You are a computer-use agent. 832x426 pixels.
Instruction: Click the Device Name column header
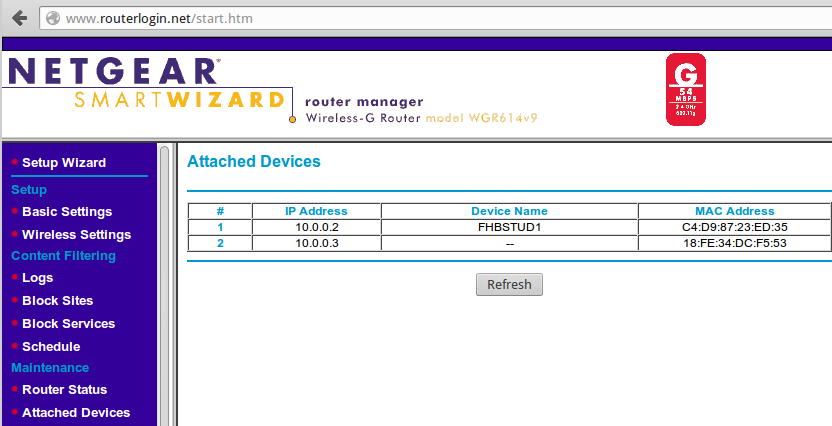(x=509, y=211)
